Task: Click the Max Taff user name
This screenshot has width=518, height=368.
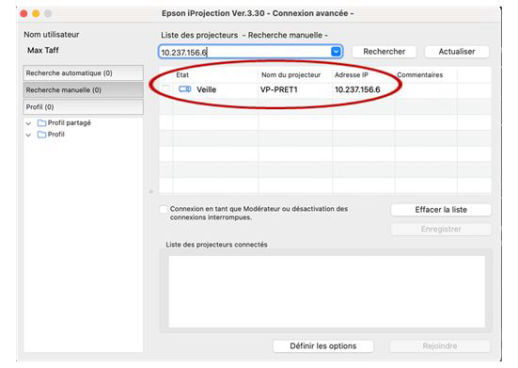Action: click(x=43, y=50)
